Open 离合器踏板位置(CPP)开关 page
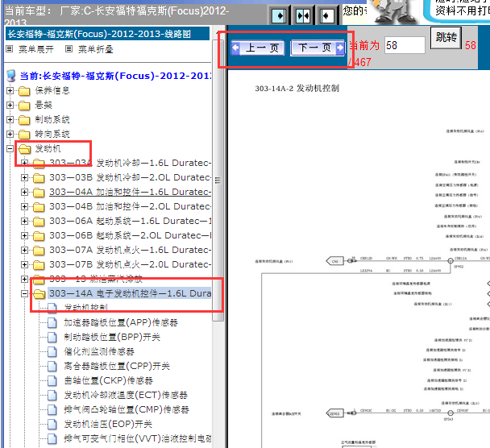 [x=117, y=366]
